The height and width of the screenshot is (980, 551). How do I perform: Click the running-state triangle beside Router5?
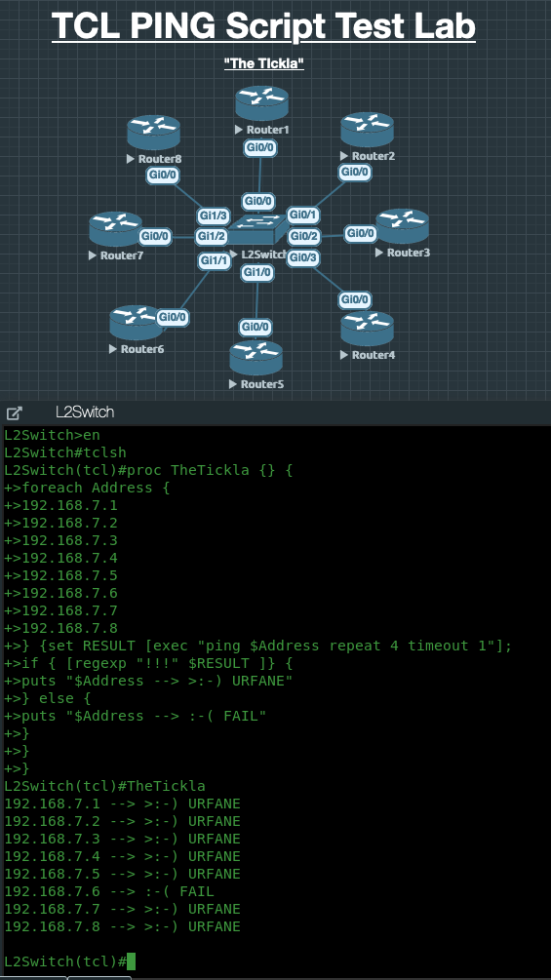233,384
